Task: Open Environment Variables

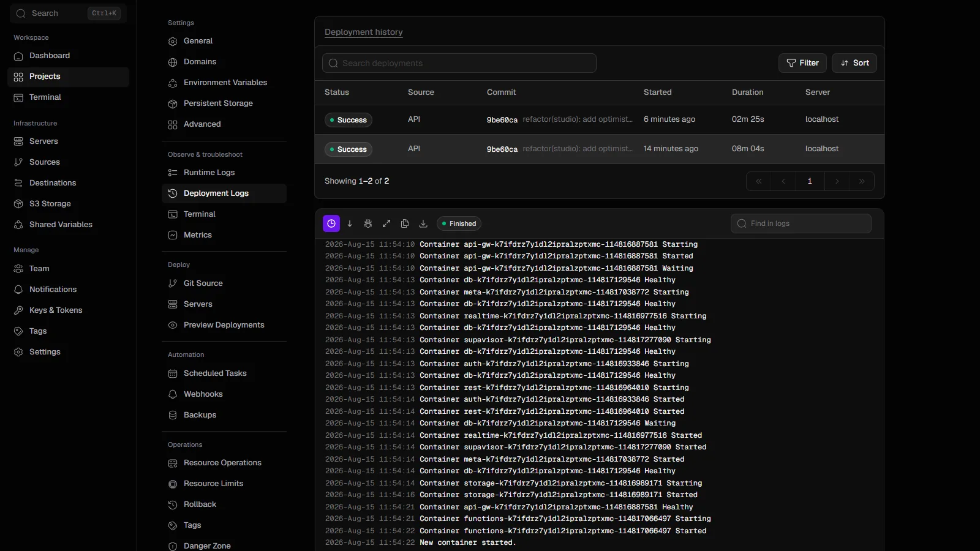Action: 224,83
